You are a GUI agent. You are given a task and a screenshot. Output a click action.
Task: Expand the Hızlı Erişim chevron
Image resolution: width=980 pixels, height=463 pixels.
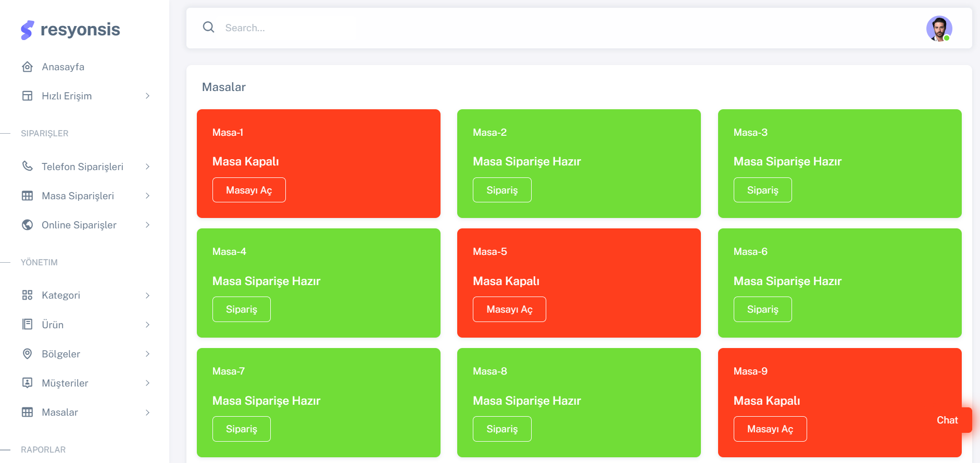click(x=148, y=96)
